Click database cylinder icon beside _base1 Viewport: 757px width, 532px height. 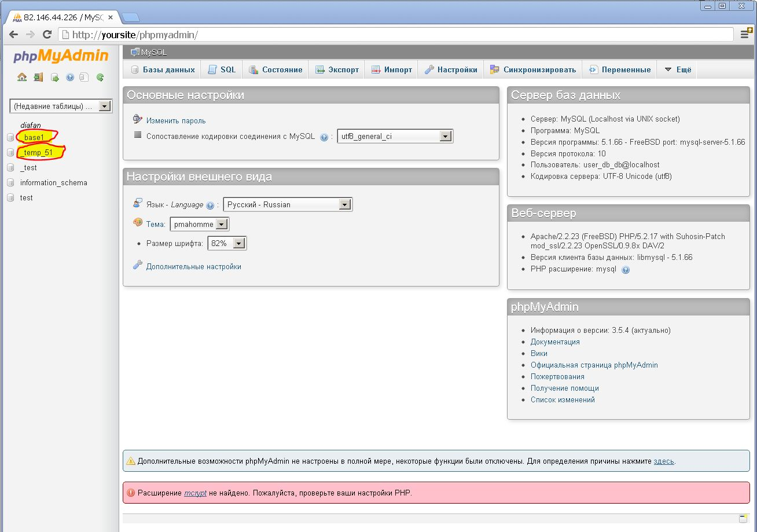click(x=10, y=138)
